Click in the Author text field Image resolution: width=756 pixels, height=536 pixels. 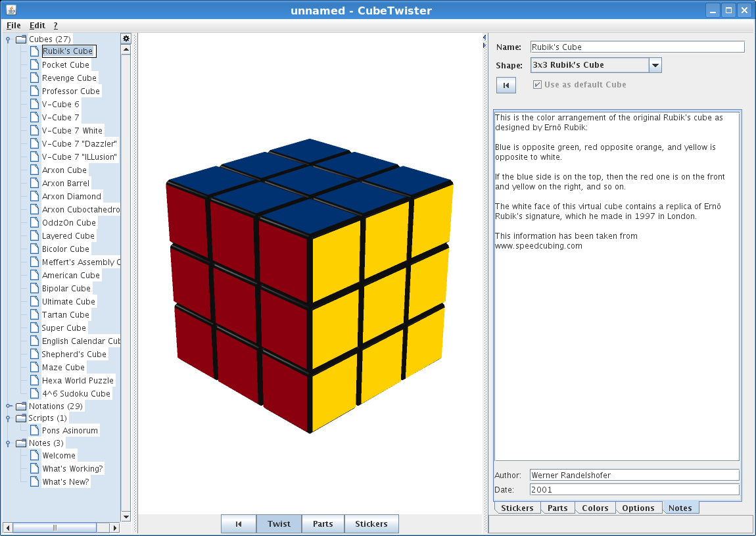pyautogui.click(x=634, y=475)
